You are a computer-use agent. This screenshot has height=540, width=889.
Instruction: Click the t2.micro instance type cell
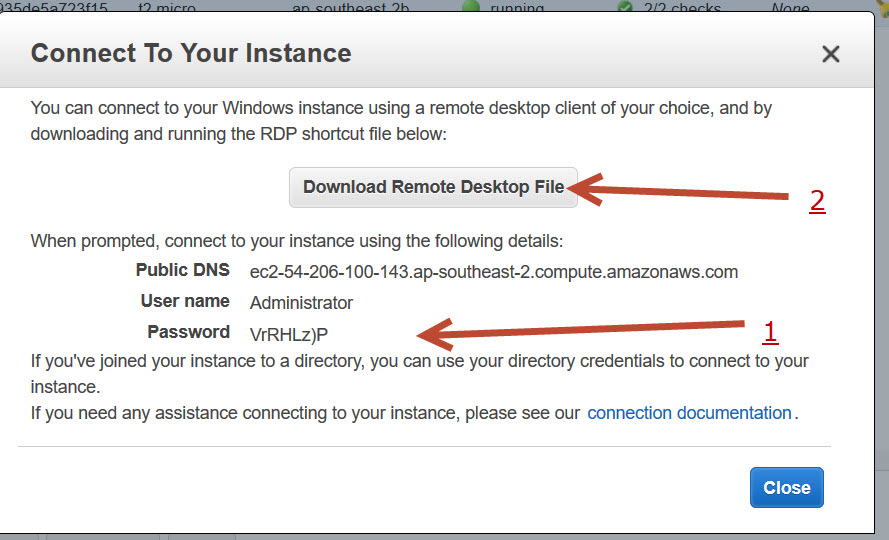(x=168, y=7)
